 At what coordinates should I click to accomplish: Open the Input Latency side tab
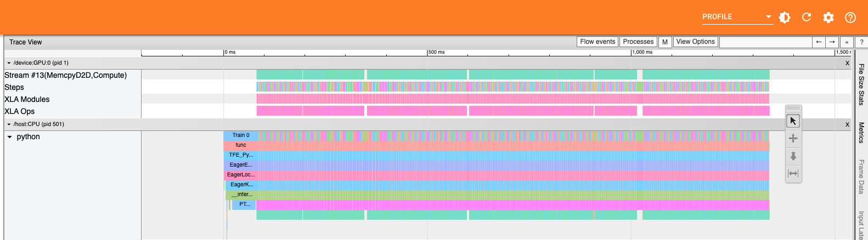pos(861,225)
